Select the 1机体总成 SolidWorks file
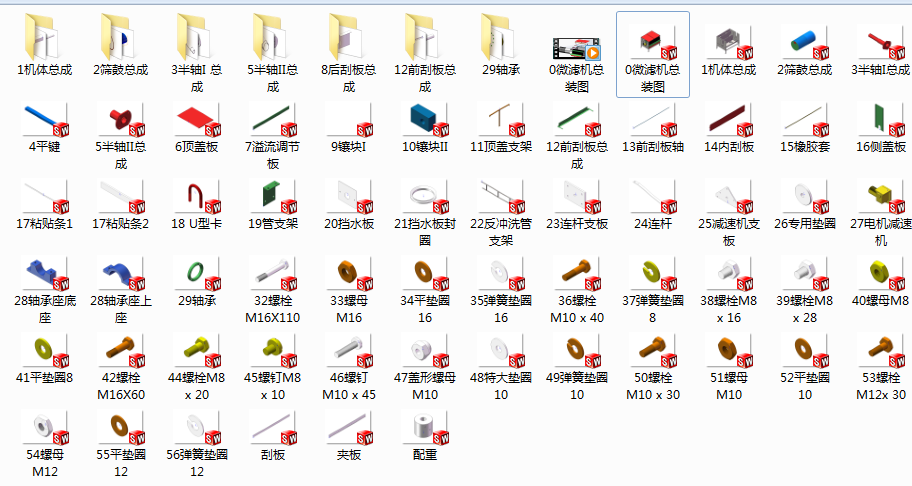The image size is (912, 486). (729, 52)
